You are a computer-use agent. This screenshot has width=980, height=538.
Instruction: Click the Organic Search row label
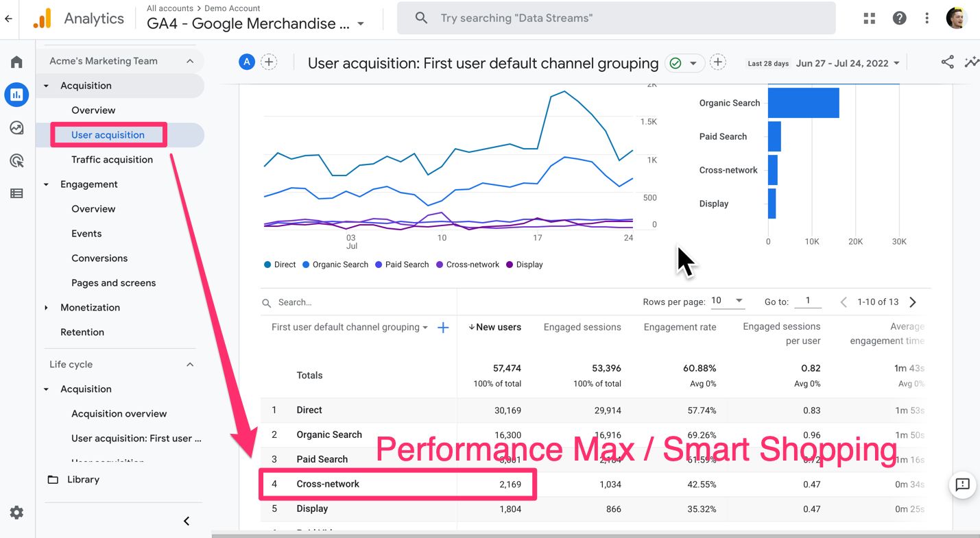pyautogui.click(x=329, y=435)
